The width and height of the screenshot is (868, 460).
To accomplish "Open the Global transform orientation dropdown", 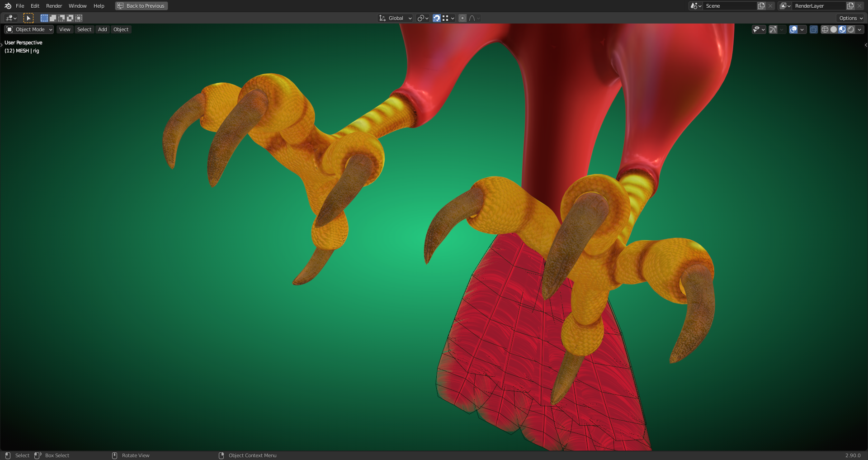I will coord(396,18).
